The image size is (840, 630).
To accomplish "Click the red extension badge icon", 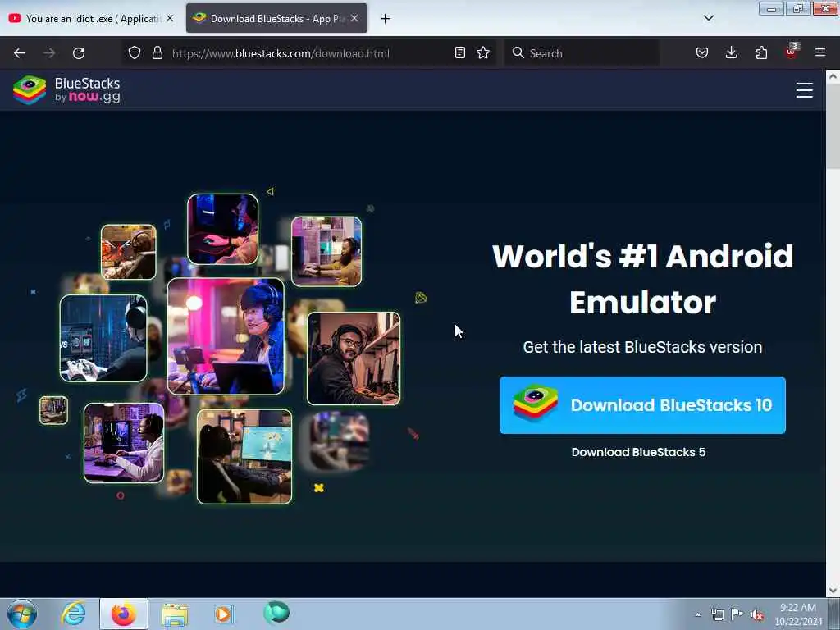I will pos(792,52).
